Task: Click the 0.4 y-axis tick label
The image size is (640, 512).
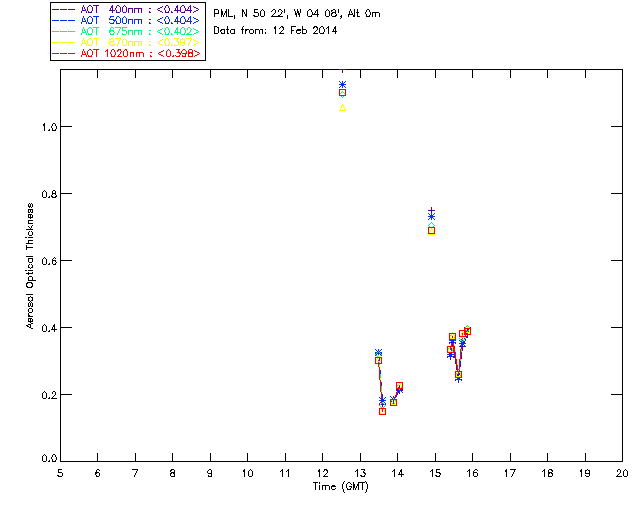Action: pos(49,328)
